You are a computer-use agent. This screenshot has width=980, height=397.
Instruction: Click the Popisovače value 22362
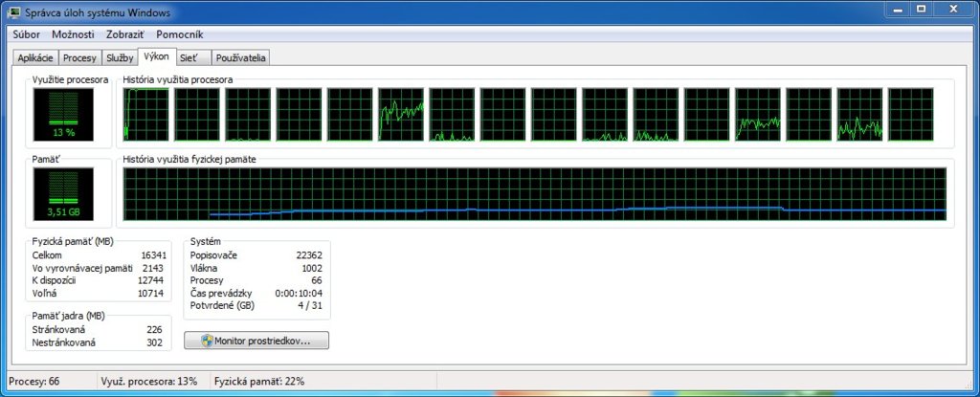pyautogui.click(x=309, y=255)
